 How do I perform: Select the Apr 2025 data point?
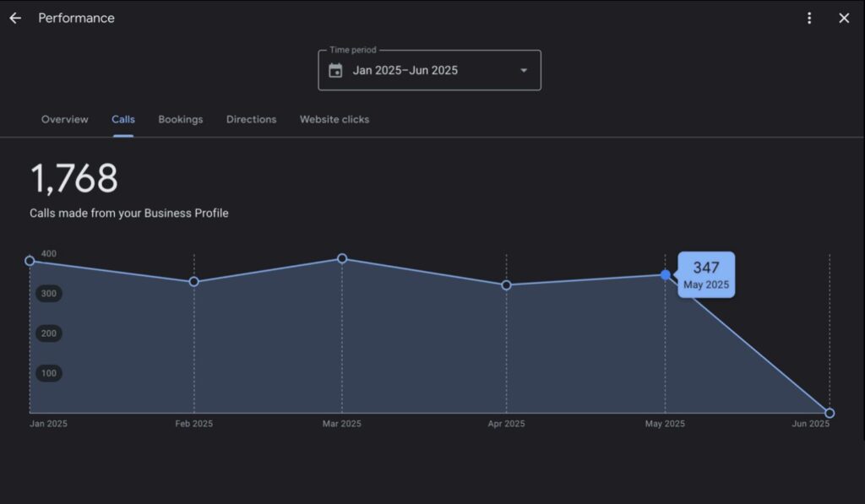[x=506, y=285]
